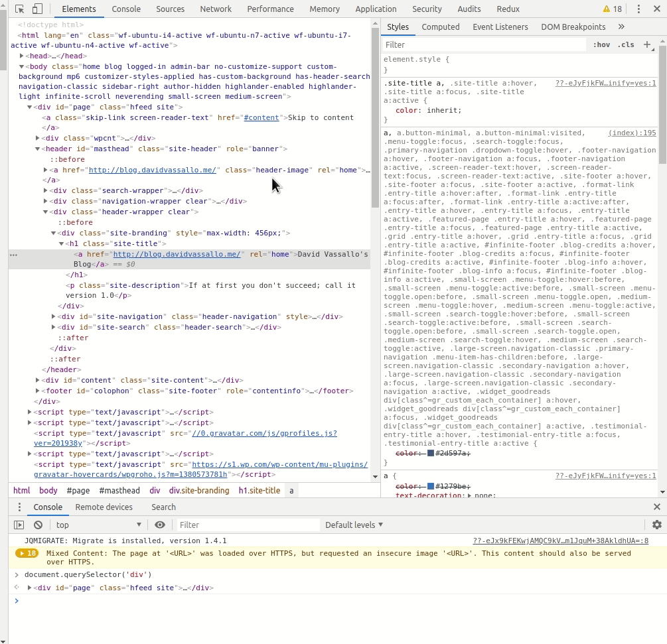Select h1.site-title in the breadcrumb bar
The width and height of the screenshot is (667, 644).
(x=259, y=491)
